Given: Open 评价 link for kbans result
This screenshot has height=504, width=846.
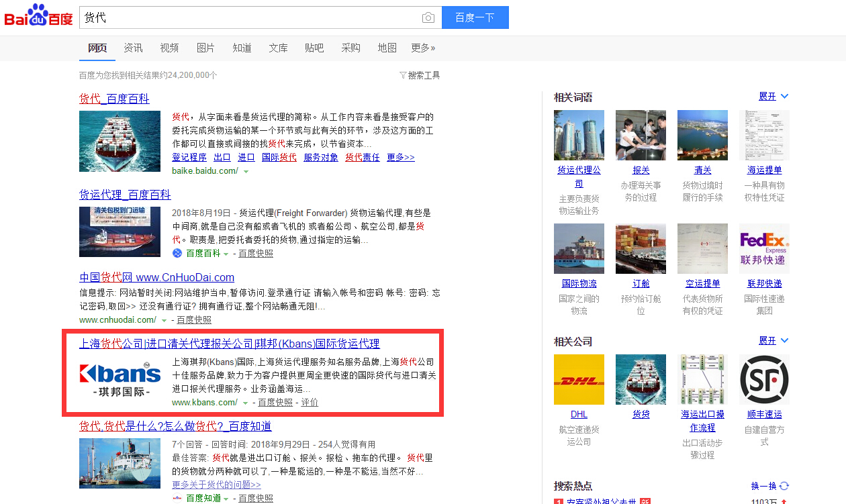Looking at the screenshot, I should [x=310, y=402].
